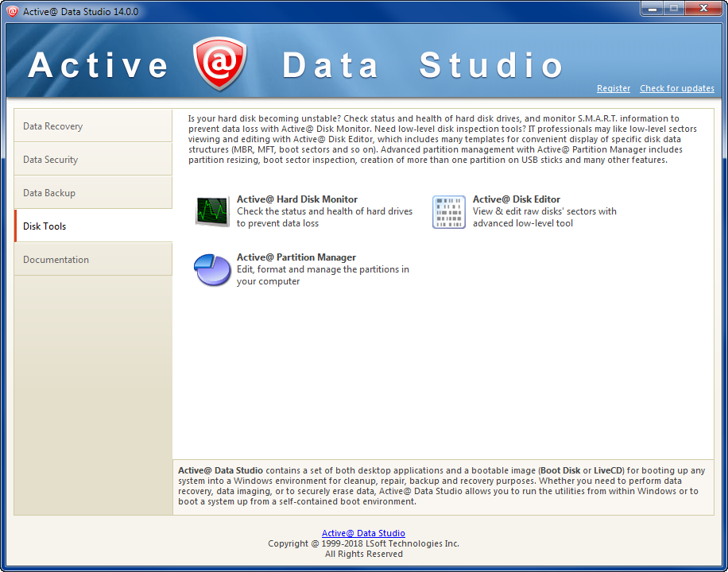The width and height of the screenshot is (728, 572).
Task: Select the Data Backup tab
Action: click(93, 193)
